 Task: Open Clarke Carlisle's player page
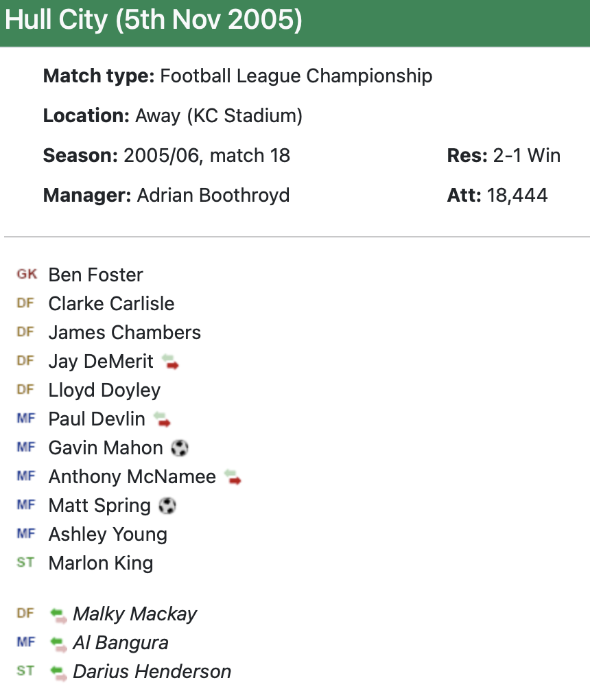pyautogui.click(x=111, y=304)
